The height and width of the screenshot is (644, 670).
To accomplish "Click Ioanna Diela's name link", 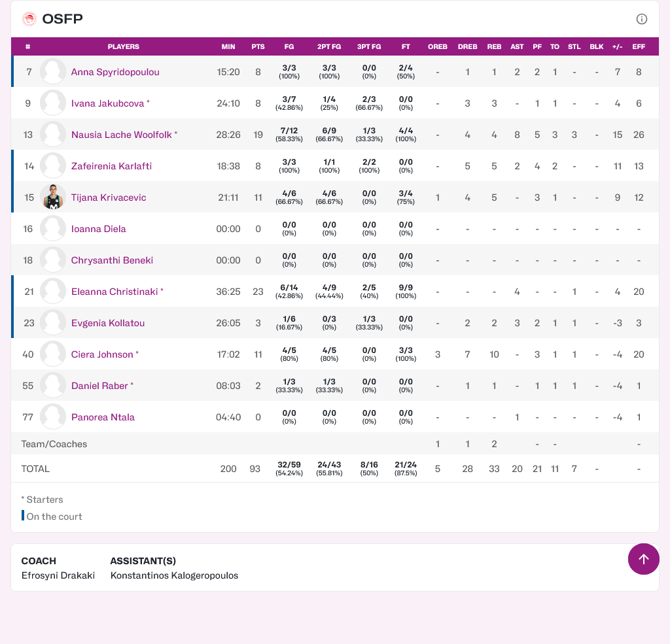I will coord(98,229).
